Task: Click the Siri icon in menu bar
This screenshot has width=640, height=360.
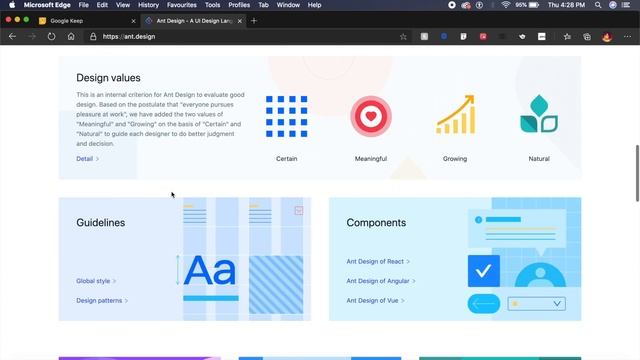Action: 613,5
